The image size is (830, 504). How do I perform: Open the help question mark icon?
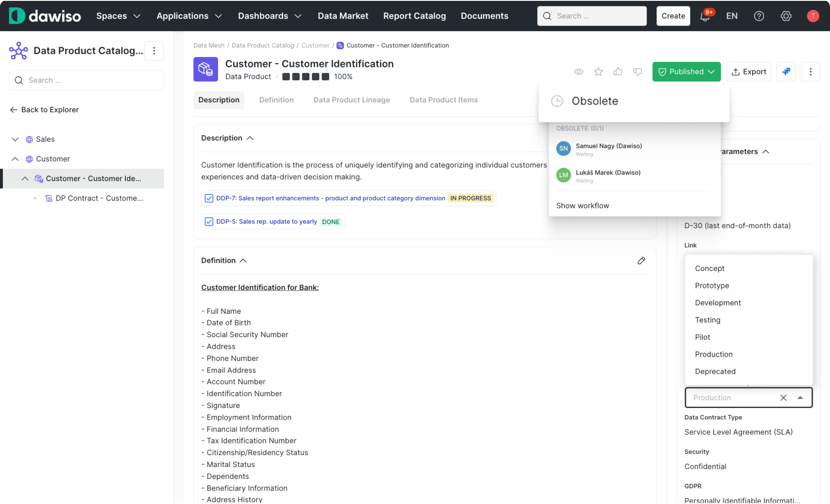[x=759, y=16]
